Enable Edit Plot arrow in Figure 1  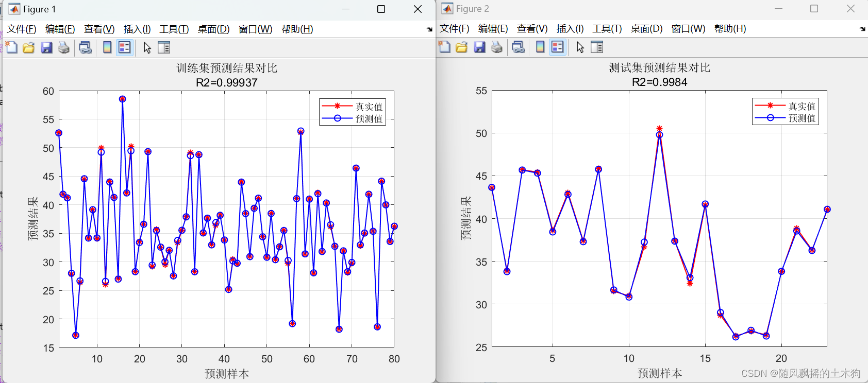tap(147, 48)
